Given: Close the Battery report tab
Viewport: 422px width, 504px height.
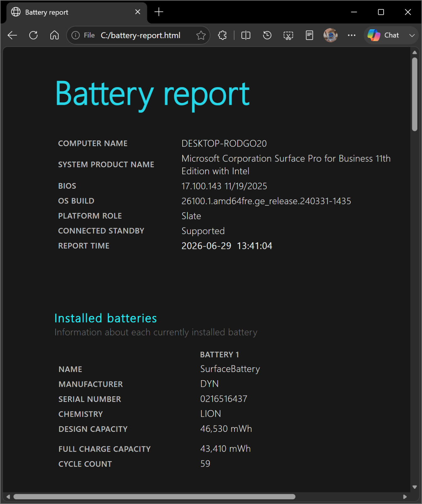Looking at the screenshot, I should pos(138,12).
